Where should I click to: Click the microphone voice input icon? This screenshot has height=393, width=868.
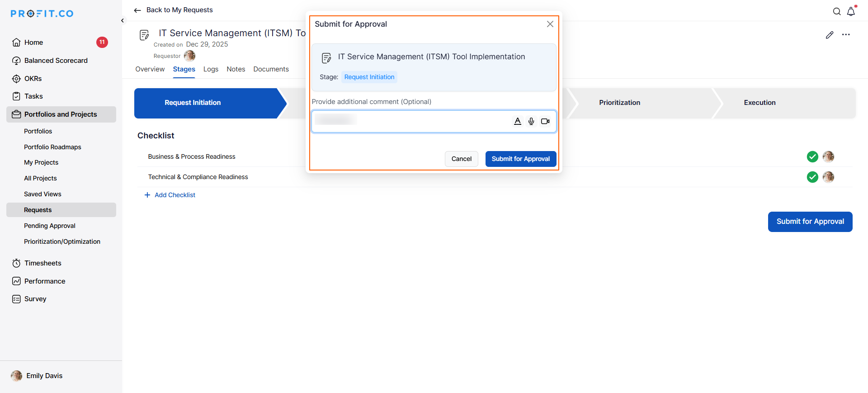click(x=531, y=121)
